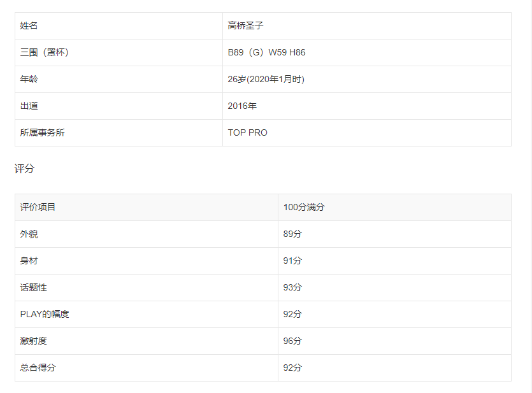The image size is (532, 393).
Task: Click the 姓名 label cell
Action: 29,26
